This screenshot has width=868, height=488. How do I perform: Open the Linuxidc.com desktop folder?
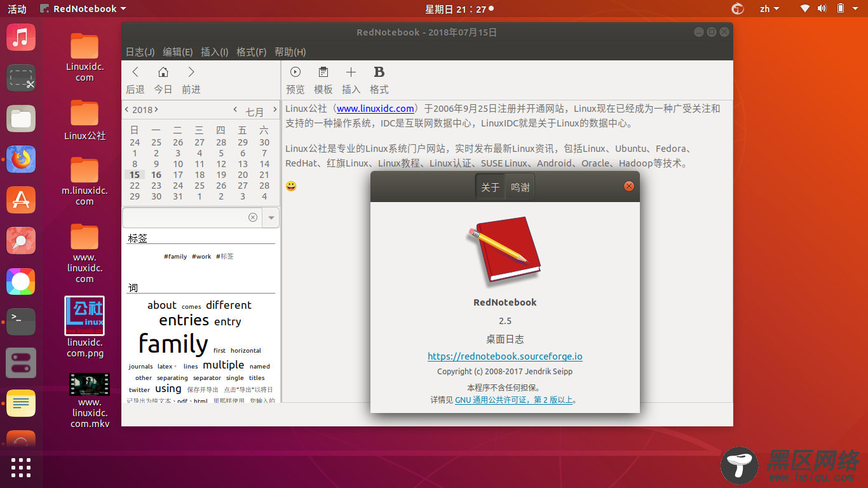(85, 57)
